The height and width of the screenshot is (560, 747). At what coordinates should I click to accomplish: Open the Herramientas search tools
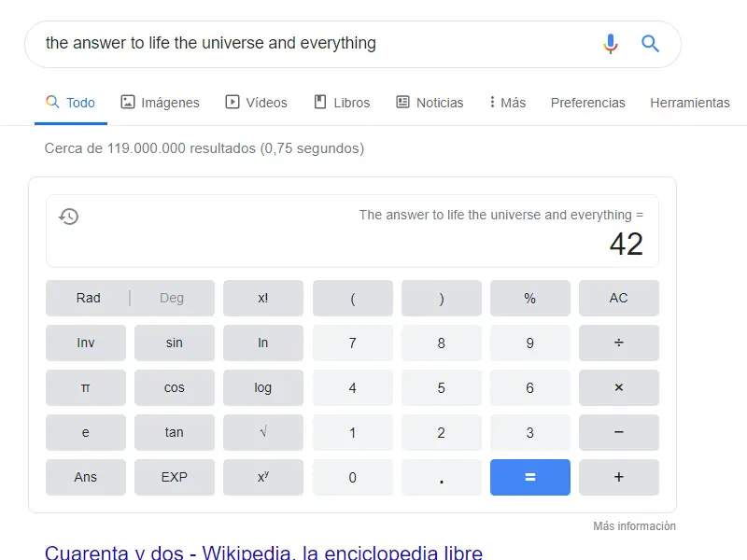tap(689, 103)
